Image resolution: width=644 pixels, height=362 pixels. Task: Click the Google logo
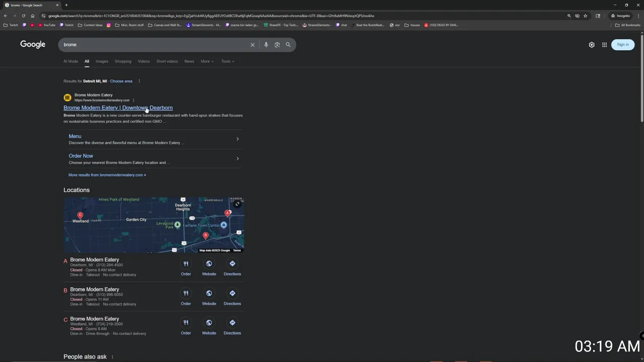point(33,44)
